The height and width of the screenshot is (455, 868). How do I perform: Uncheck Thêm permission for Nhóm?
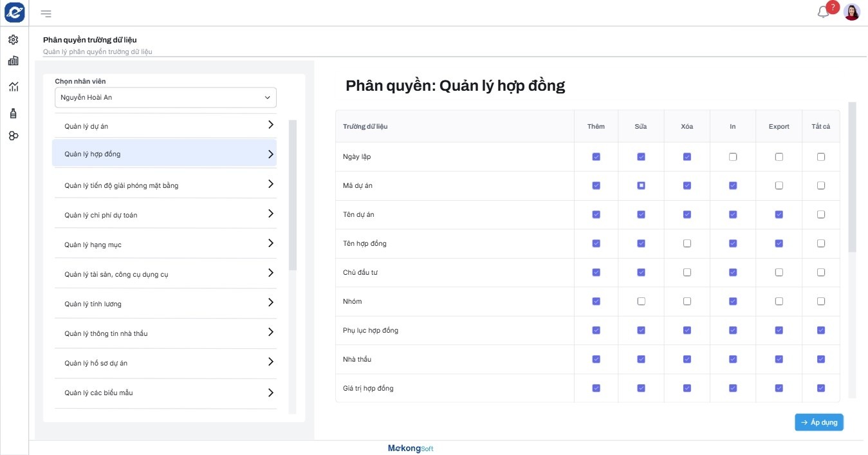coord(596,302)
